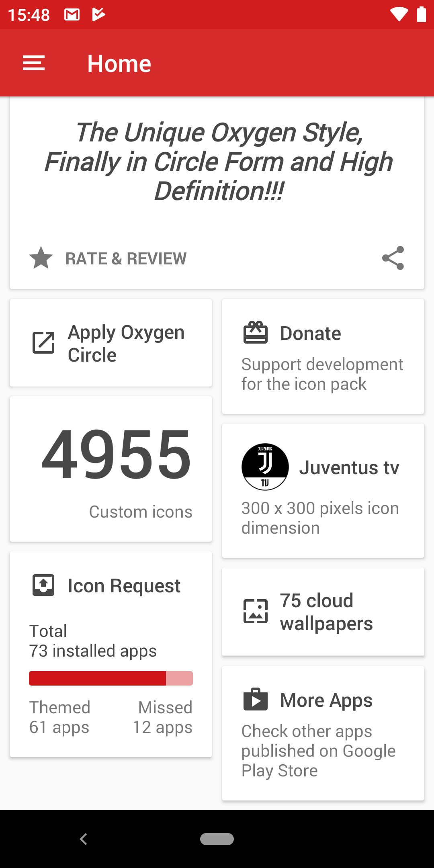Tap the share icon
This screenshot has width=434, height=868.
(x=393, y=258)
